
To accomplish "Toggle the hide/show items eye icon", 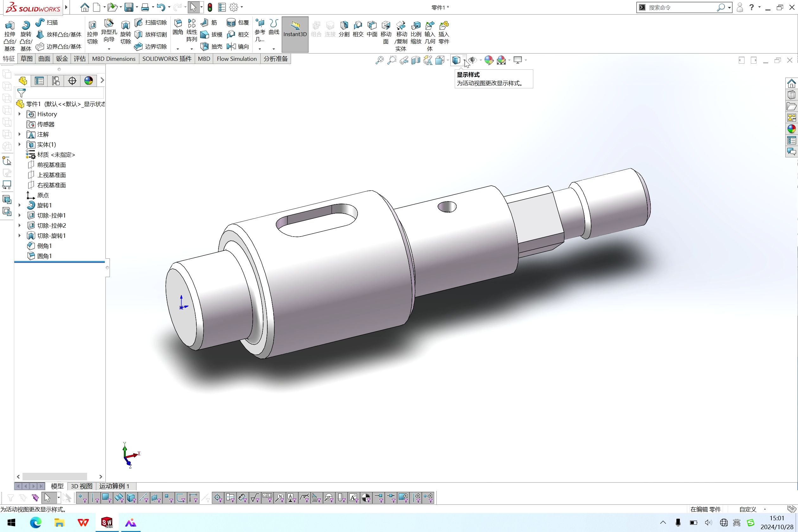I will point(472,60).
